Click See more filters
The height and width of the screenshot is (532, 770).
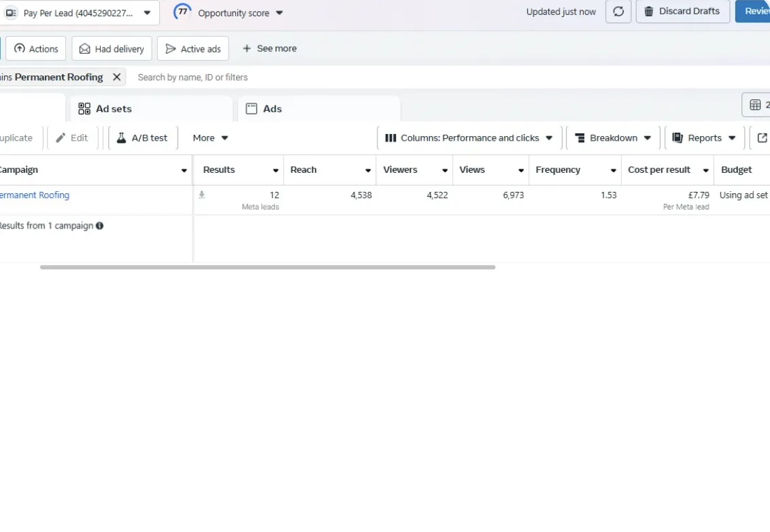click(x=269, y=49)
